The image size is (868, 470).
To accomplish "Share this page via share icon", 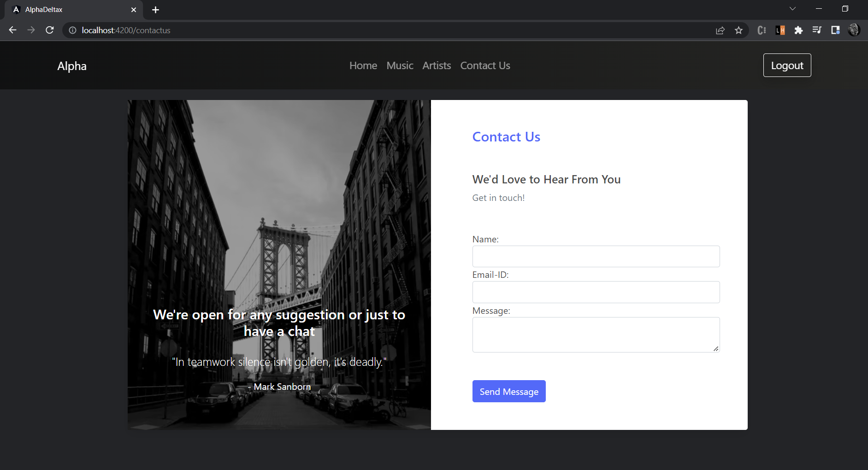I will (720, 30).
